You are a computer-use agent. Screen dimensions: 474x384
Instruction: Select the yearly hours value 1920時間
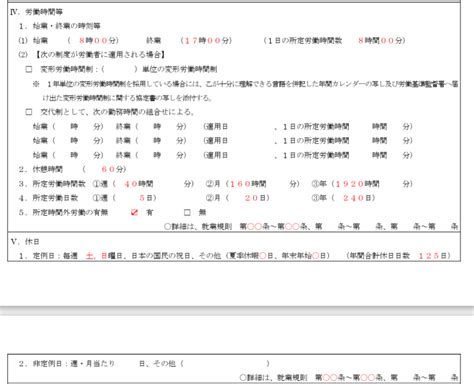pos(357,184)
